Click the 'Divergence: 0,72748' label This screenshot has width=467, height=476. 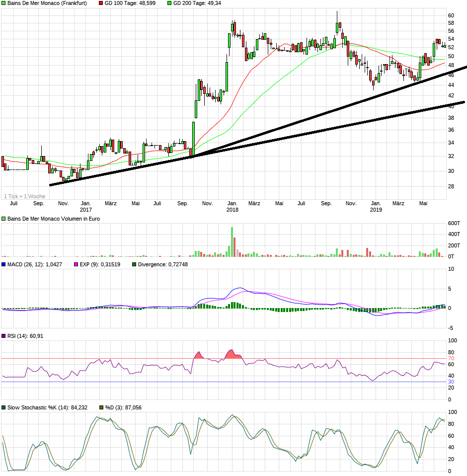click(163, 265)
